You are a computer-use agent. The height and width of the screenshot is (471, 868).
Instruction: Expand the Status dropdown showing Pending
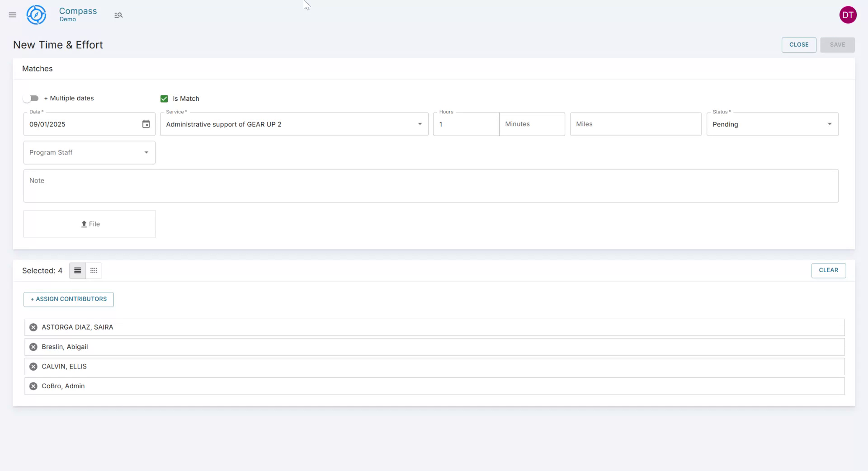(x=830, y=123)
